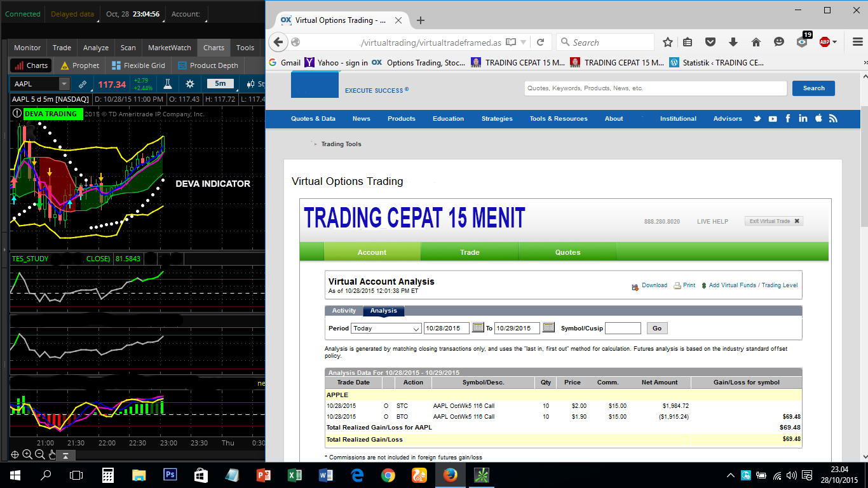The width and height of the screenshot is (868, 488).
Task: Open the green Quotes tab
Action: [x=567, y=252]
